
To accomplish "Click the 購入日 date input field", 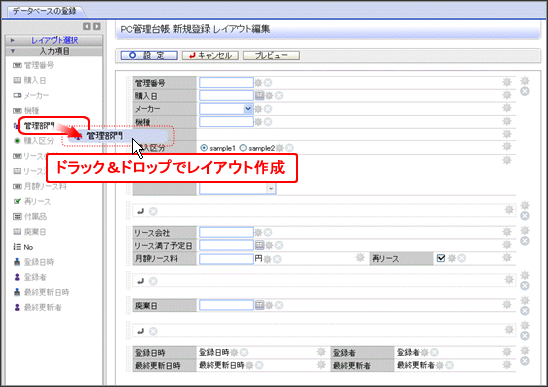I will pyautogui.click(x=226, y=95).
